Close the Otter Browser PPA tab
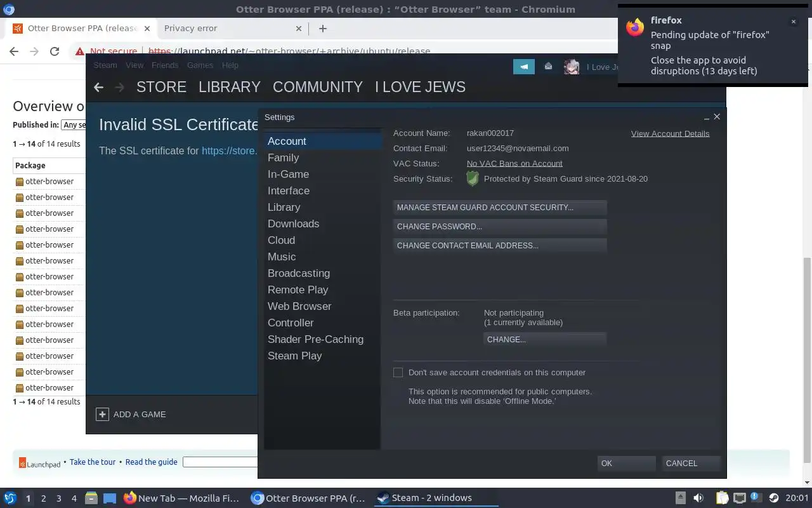The width and height of the screenshot is (812, 508). coord(147,28)
